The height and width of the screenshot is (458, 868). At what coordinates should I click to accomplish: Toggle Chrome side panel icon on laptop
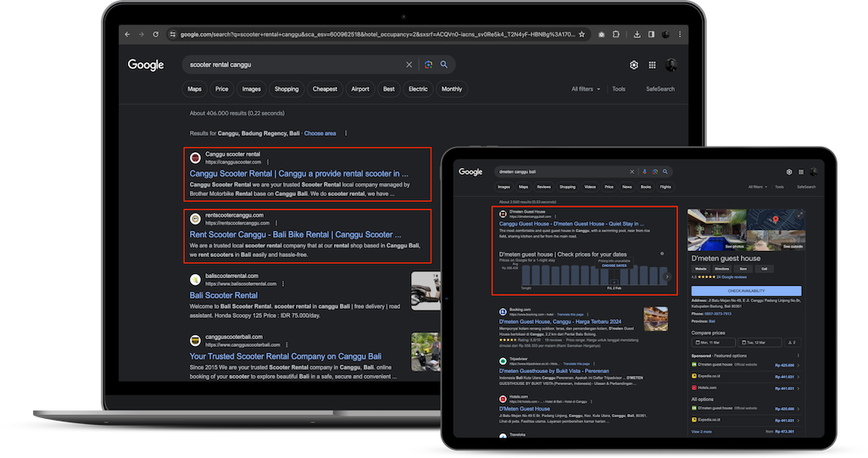(x=651, y=34)
